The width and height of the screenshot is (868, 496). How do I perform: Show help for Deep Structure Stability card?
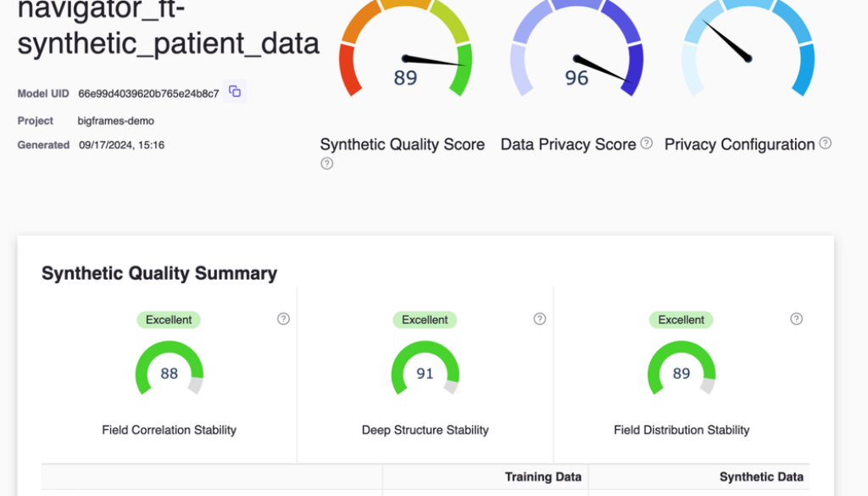[x=540, y=319]
